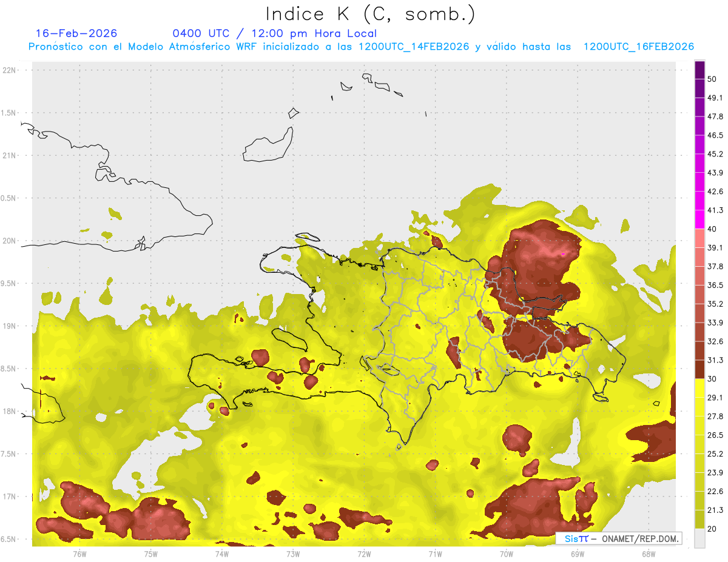Pick the dark brown swatch between 30 and 31.3

click(x=699, y=369)
